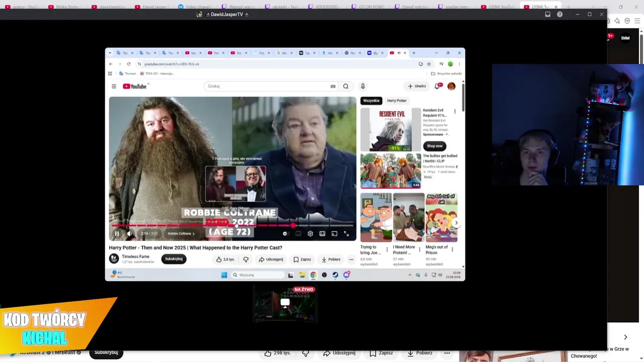Select the Wszystkie filter chip
Screen dimensions: 644x362
tap(371, 101)
